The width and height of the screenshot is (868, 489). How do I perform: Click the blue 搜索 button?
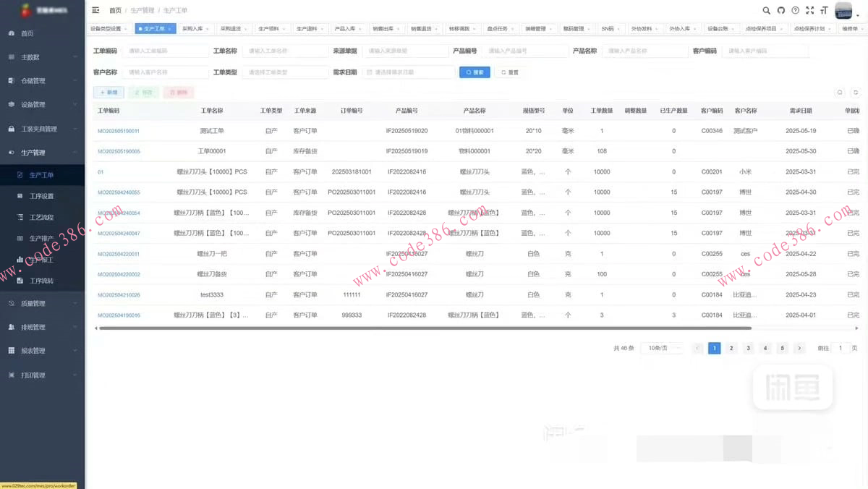[x=475, y=72]
